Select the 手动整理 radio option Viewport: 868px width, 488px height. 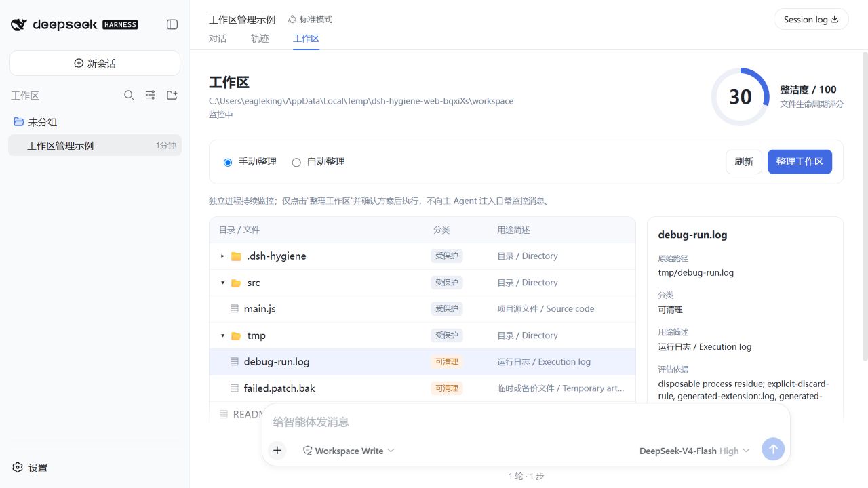[x=228, y=162]
